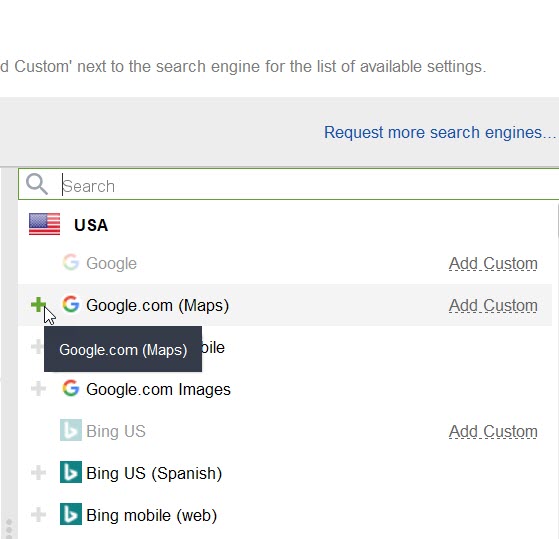Open Add Custom for Google
559x539 pixels.
(x=493, y=264)
